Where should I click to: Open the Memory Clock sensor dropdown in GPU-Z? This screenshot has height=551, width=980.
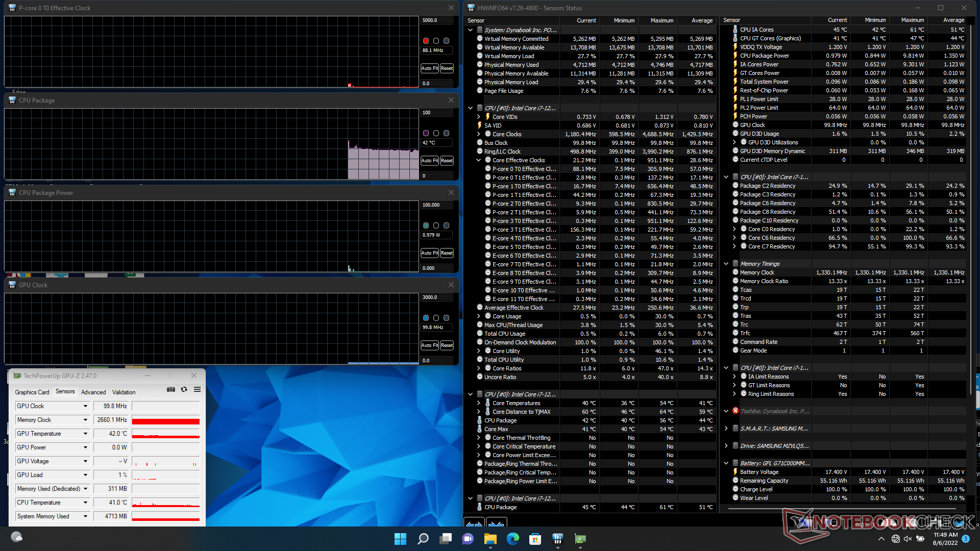pos(85,420)
